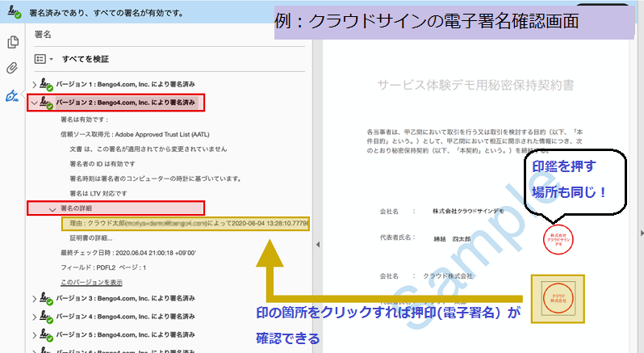Click the signed-status icon in the blue banner
The height and width of the screenshot is (353, 644).
14,14
